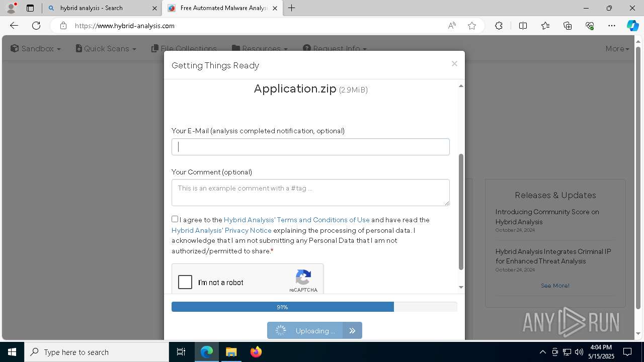
Task: Switch to hybrid analysis Search tab
Action: (103, 8)
